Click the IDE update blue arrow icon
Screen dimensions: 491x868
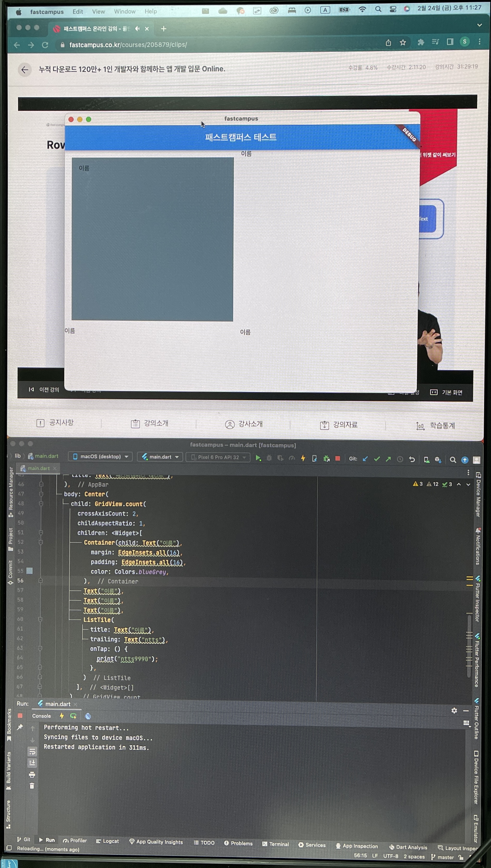(x=465, y=460)
